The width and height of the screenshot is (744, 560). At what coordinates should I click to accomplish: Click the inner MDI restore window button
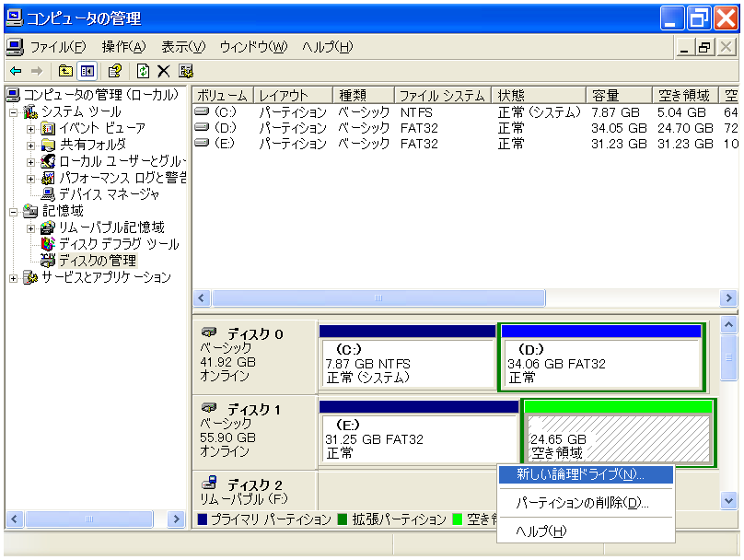click(x=704, y=48)
